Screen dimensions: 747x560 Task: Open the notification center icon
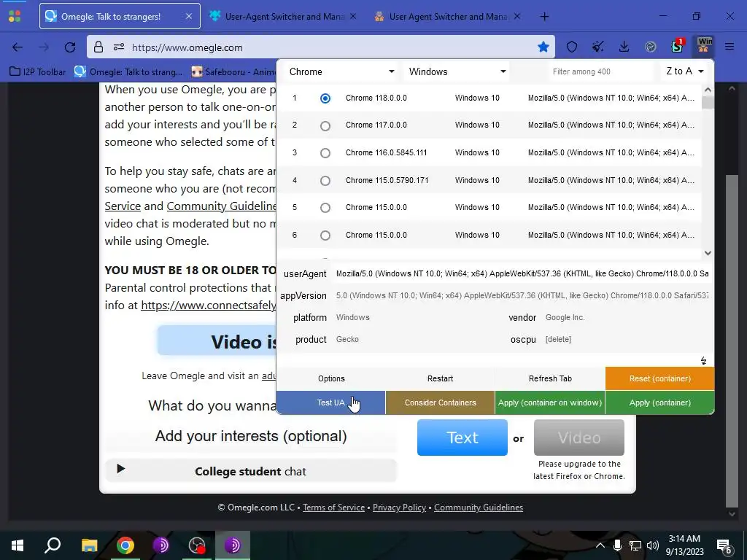[x=724, y=546]
